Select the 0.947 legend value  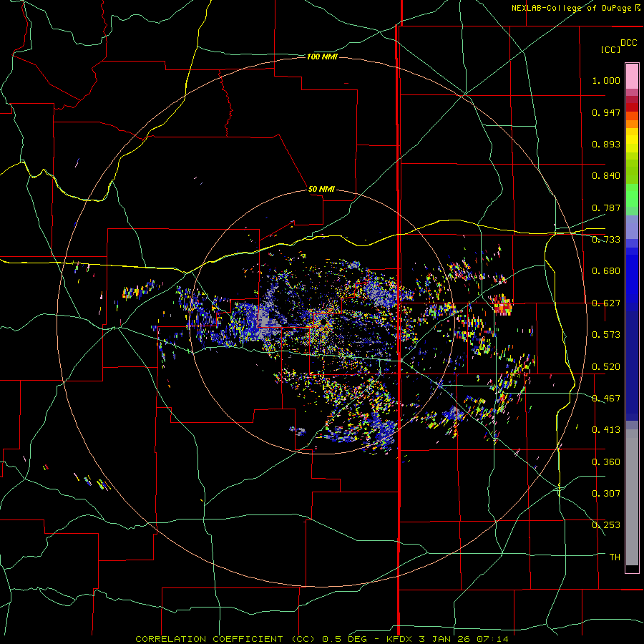[606, 112]
